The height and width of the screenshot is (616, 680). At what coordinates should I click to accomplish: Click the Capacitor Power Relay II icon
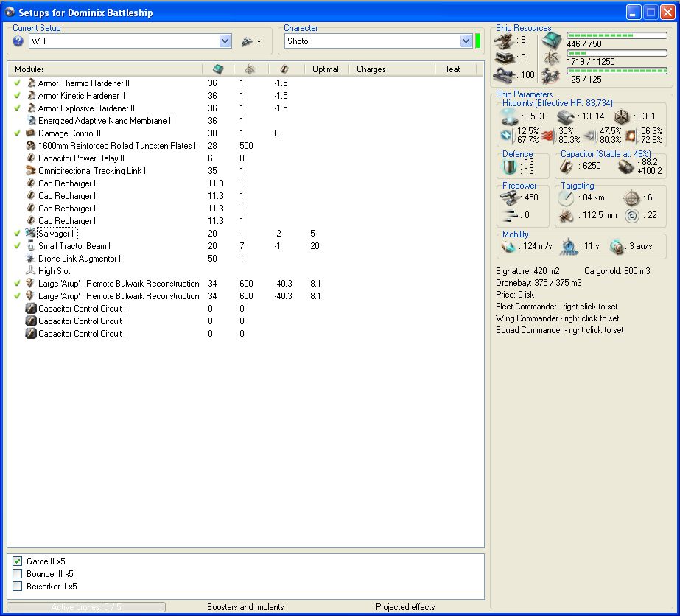pos(31,158)
